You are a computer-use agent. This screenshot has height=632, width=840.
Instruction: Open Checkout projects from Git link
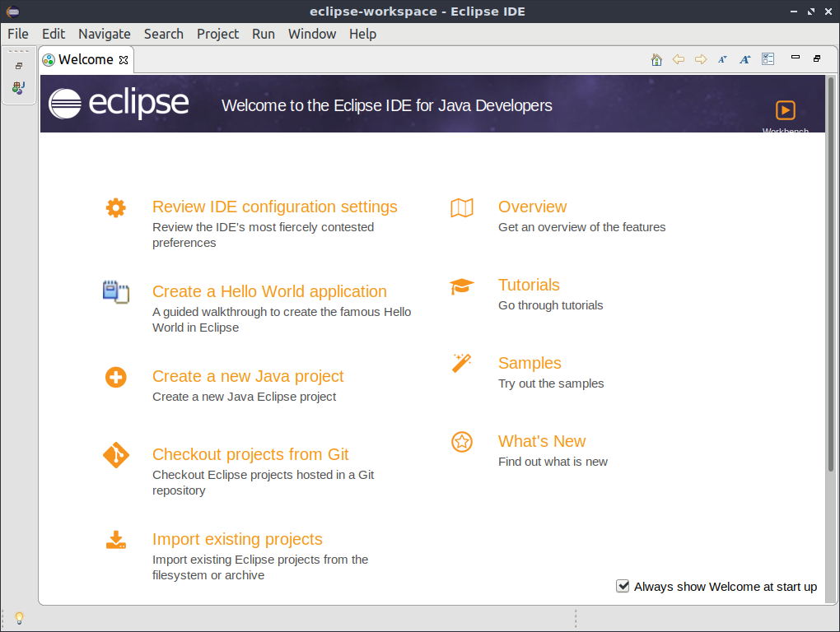pyautogui.click(x=250, y=454)
